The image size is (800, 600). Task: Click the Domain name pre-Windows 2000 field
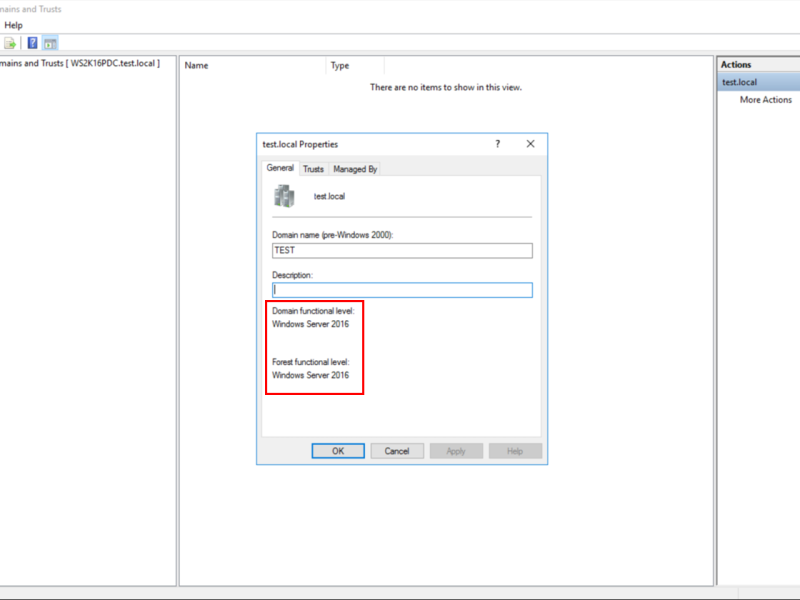pos(402,251)
